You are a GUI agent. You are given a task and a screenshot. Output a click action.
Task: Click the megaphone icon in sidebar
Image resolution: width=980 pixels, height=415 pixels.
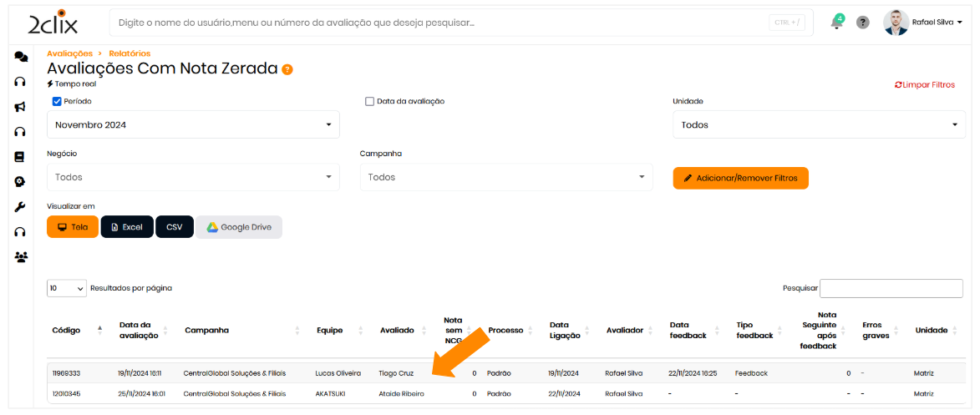click(20, 107)
